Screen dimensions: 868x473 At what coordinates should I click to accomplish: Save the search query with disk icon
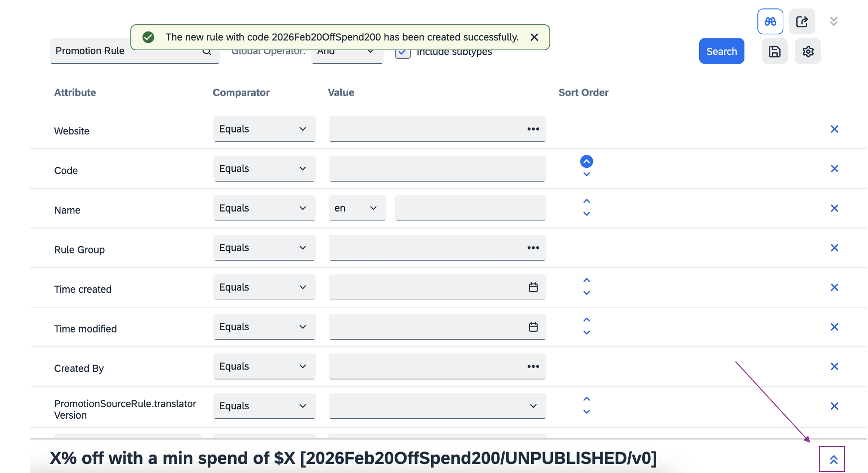[774, 51]
